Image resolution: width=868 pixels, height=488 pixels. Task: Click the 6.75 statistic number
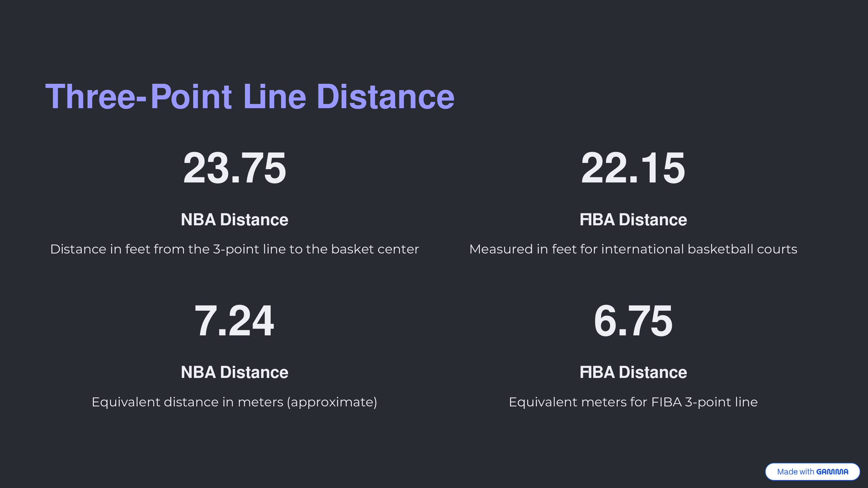tap(633, 320)
